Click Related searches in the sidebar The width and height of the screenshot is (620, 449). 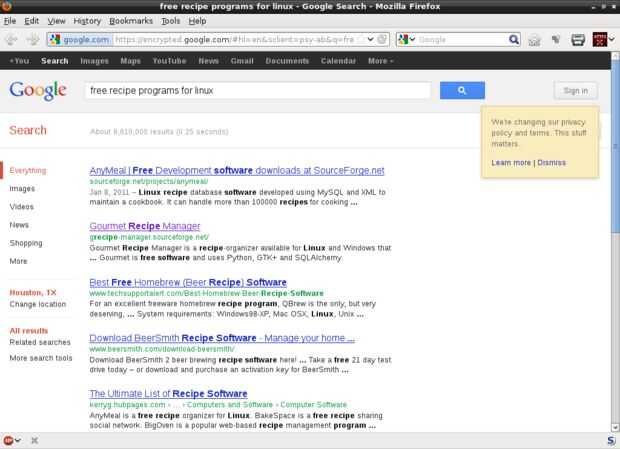pyautogui.click(x=40, y=342)
